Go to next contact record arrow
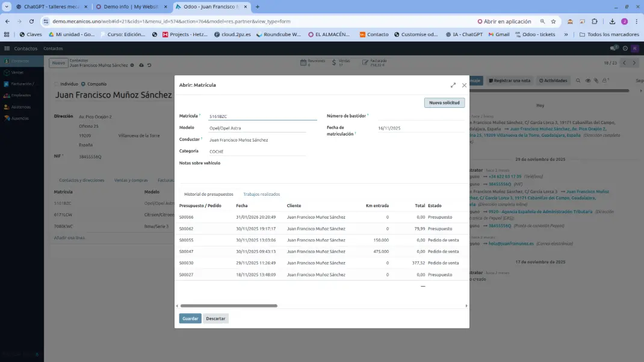 pyautogui.click(x=634, y=63)
